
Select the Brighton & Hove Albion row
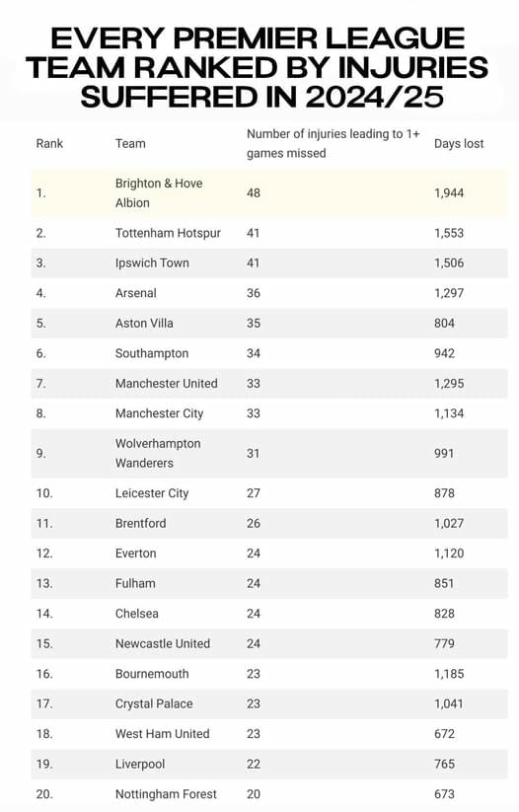tap(269, 193)
